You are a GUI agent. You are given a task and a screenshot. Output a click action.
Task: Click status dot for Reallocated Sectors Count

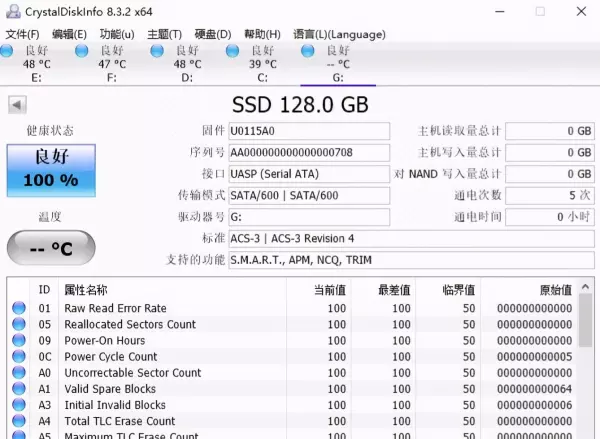19,324
